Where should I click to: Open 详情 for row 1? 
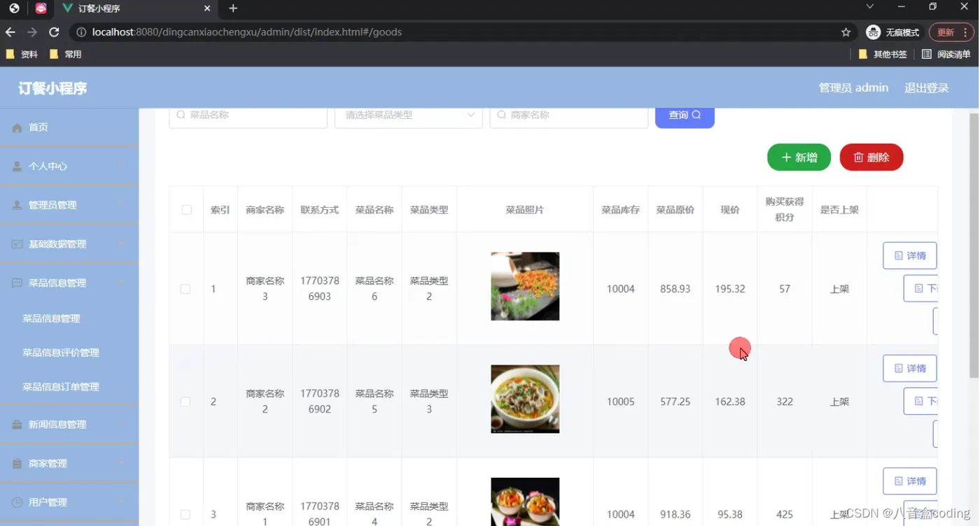click(910, 255)
